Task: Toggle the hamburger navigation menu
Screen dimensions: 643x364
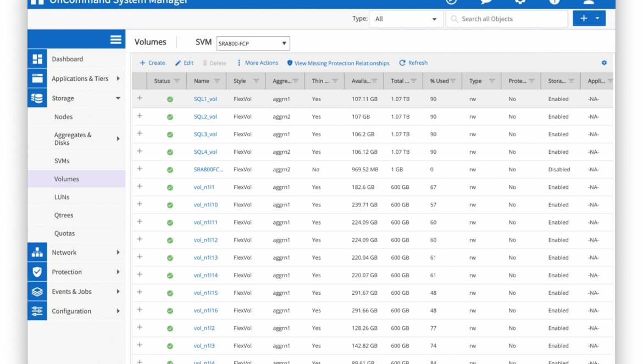Action: (115, 40)
